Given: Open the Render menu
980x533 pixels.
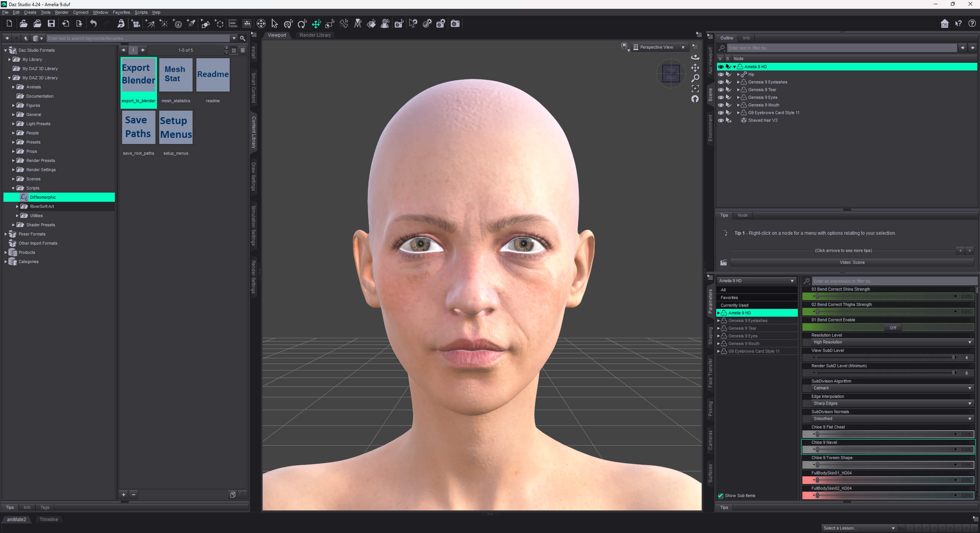Looking at the screenshot, I should tap(61, 12).
